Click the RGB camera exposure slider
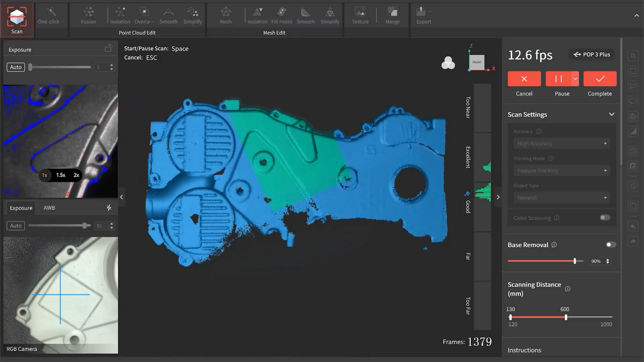The width and height of the screenshot is (644, 362). point(60,226)
